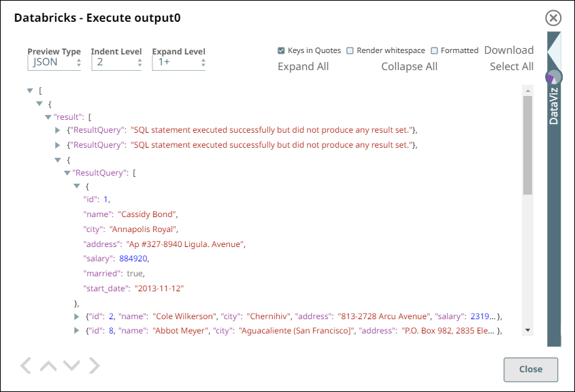Go to next output with right arrow

(x=94, y=365)
